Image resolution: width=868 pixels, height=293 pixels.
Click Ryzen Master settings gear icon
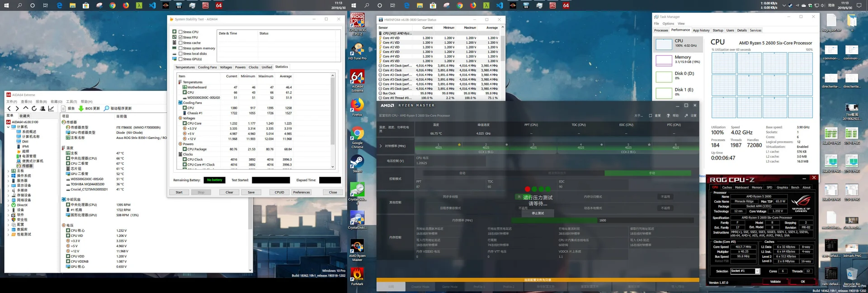[686, 116]
